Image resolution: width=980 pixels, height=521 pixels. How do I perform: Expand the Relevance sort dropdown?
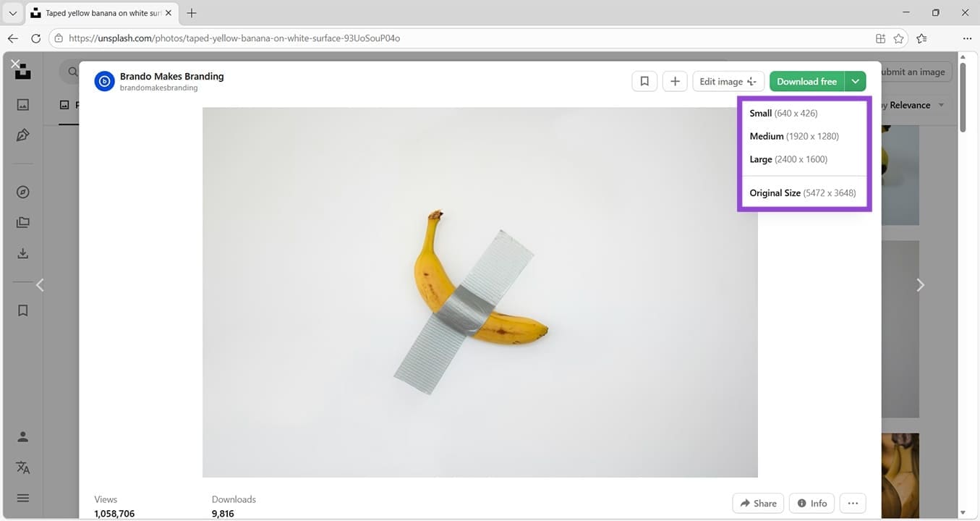[941, 105]
